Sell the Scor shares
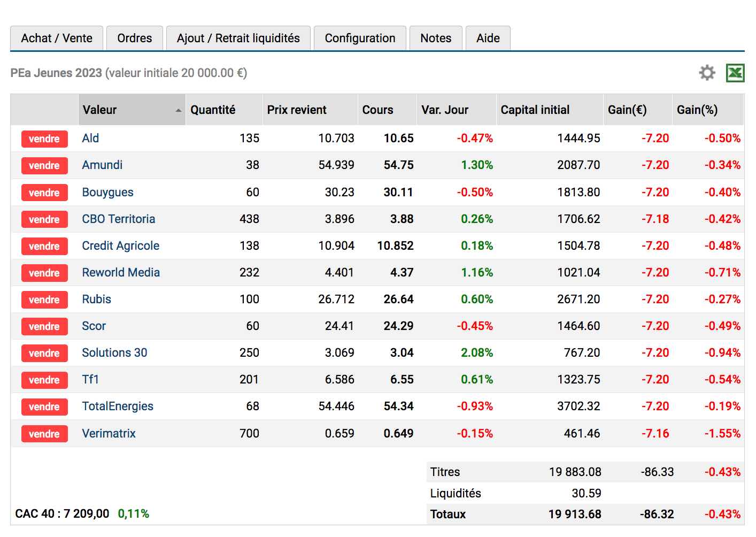The width and height of the screenshot is (756, 537). tap(44, 326)
